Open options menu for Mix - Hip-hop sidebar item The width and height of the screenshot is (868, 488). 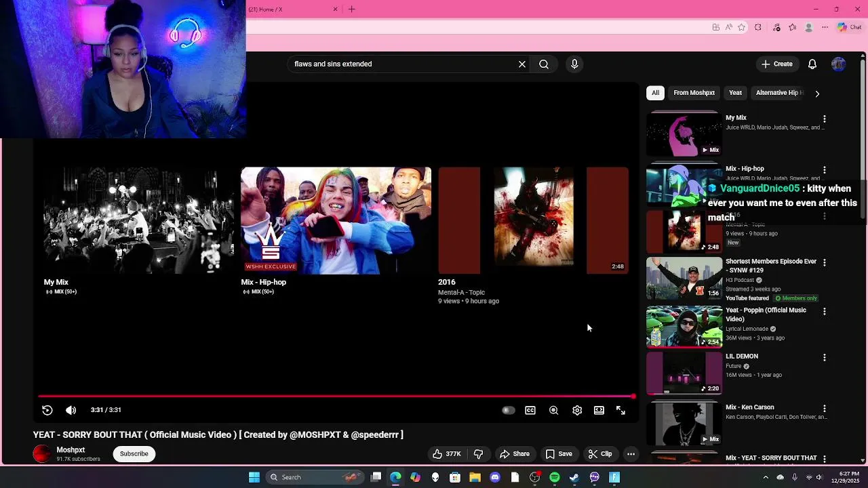click(825, 170)
